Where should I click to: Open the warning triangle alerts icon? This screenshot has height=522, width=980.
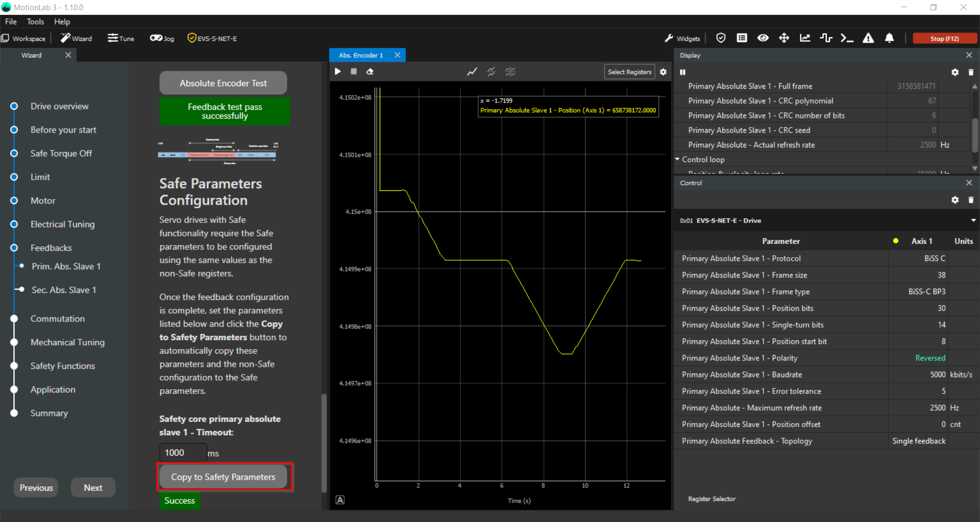(868, 38)
